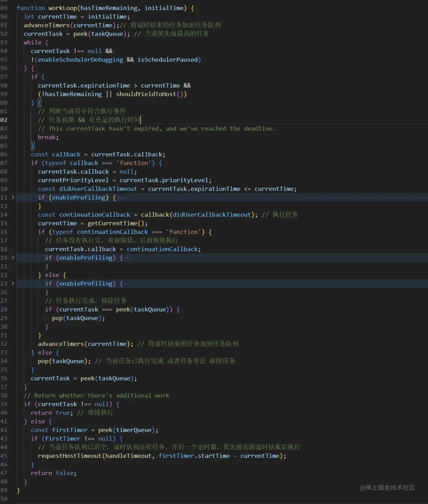This screenshot has width=428, height=504.
Task: Click the final closing brace on line 149
Action: click(x=18, y=490)
